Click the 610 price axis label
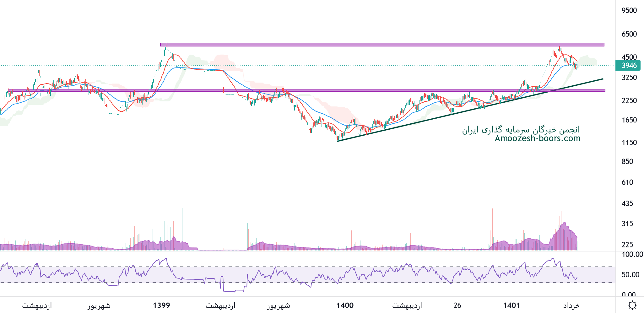 (627, 182)
